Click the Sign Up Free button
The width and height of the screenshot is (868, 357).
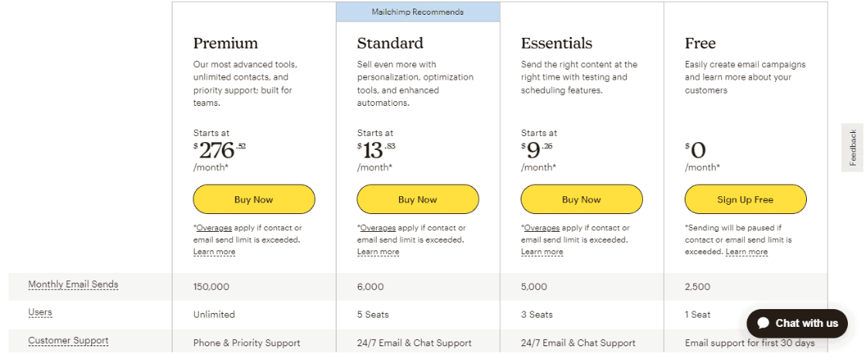(745, 199)
